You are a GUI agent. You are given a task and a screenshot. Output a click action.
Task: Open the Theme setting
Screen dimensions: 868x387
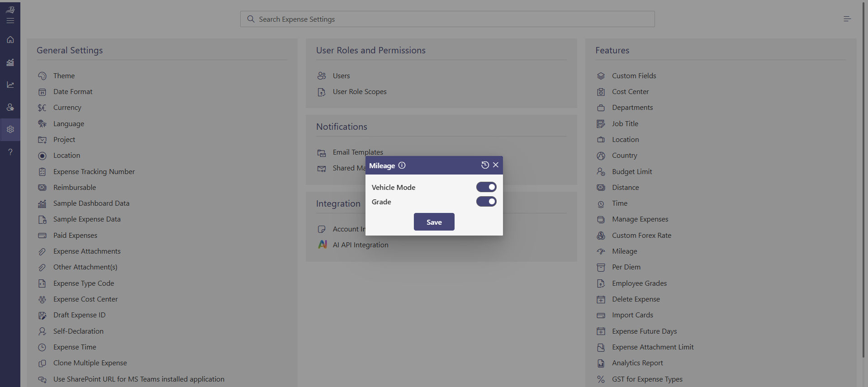(64, 76)
